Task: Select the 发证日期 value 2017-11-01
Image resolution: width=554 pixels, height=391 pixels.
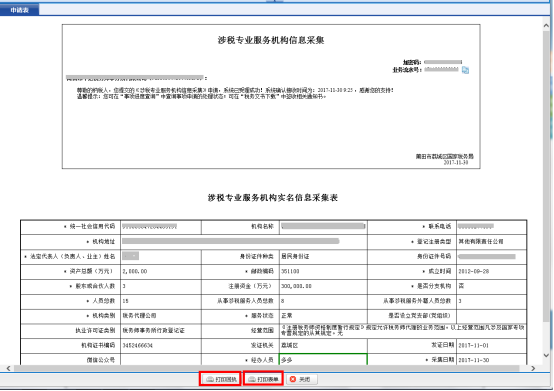Action: click(x=474, y=345)
